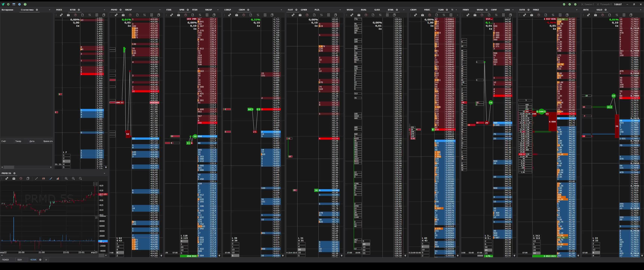Switch to the Котировки tab
Screen dimensions: 644x270
tap(7, 10)
